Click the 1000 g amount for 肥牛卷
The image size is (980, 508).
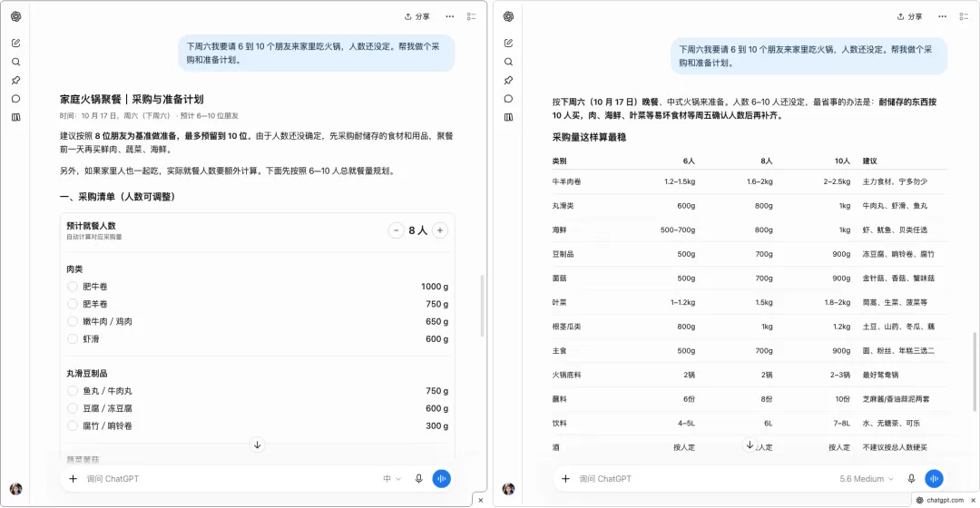point(435,286)
